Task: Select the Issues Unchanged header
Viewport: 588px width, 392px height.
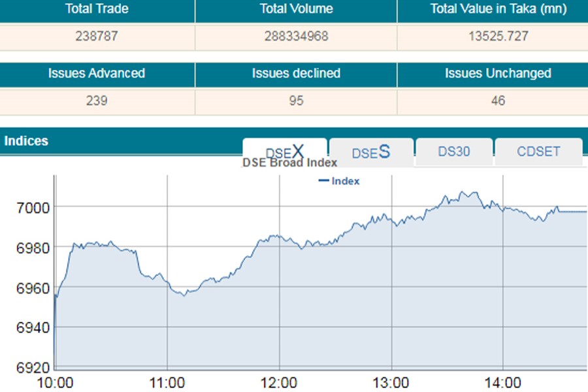Action: (x=498, y=73)
